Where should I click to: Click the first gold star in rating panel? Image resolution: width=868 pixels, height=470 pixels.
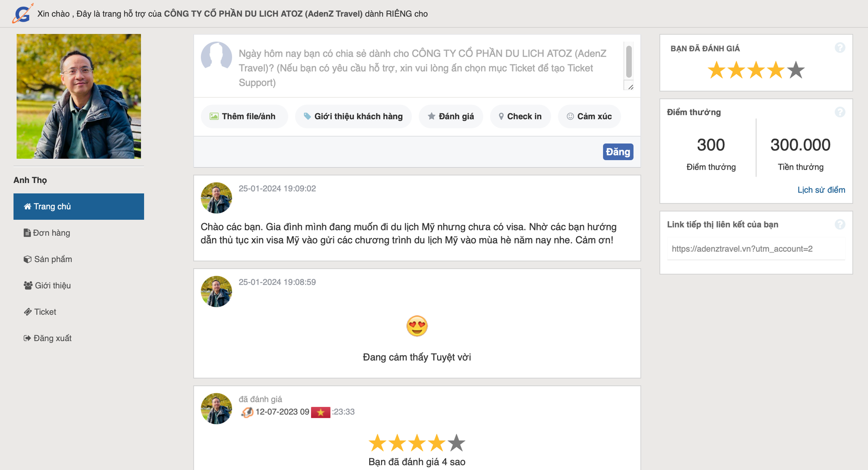[716, 70]
